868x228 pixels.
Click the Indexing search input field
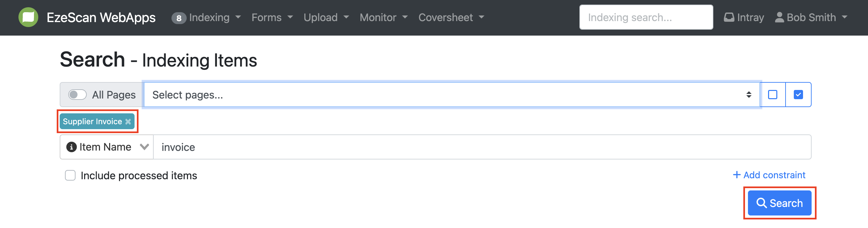point(646,17)
